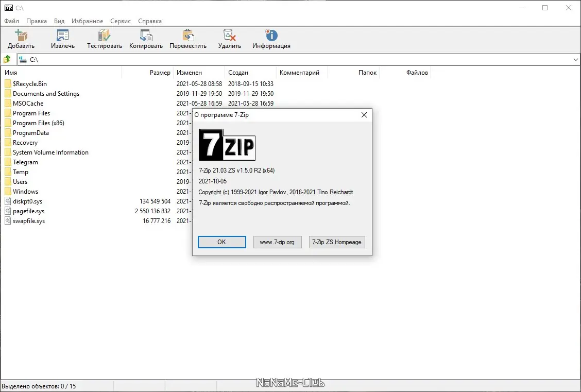Click the Копировать (Copy) toolbar icon
The height and width of the screenshot is (392, 581).
pyautogui.click(x=146, y=36)
